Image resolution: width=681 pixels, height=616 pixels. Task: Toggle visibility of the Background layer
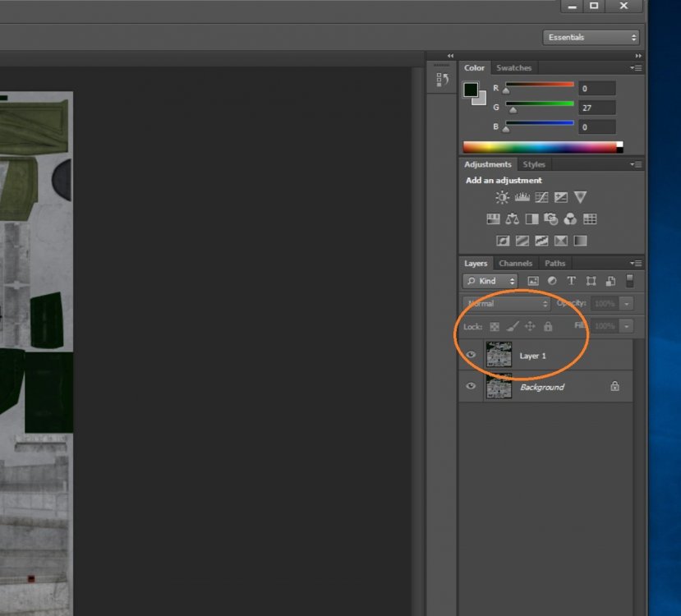(471, 387)
